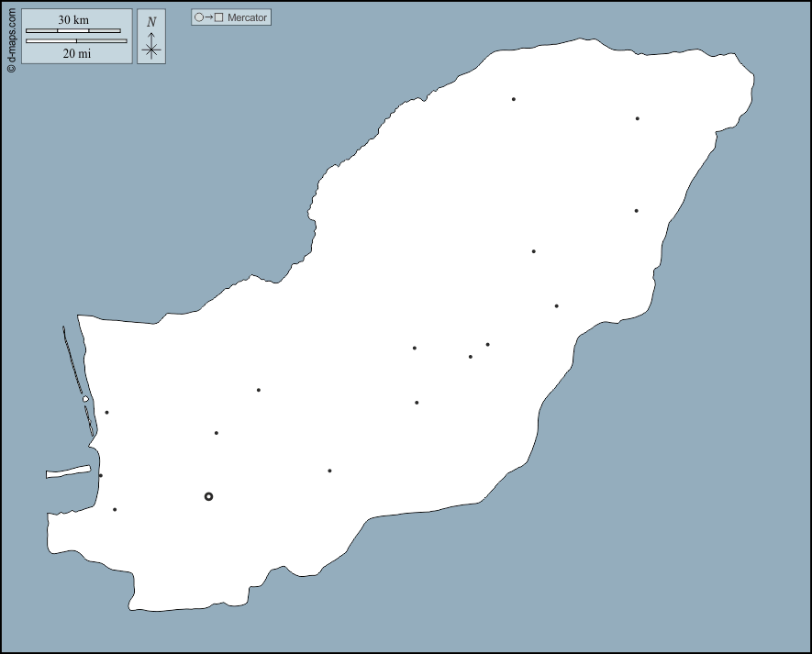Screen dimensions: 812x654
Task: Click the north arrow compass icon
Action: pos(151,38)
